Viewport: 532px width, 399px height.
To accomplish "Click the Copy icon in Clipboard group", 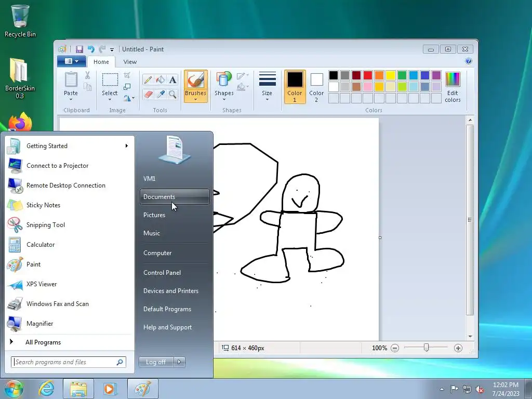I will pos(87,87).
